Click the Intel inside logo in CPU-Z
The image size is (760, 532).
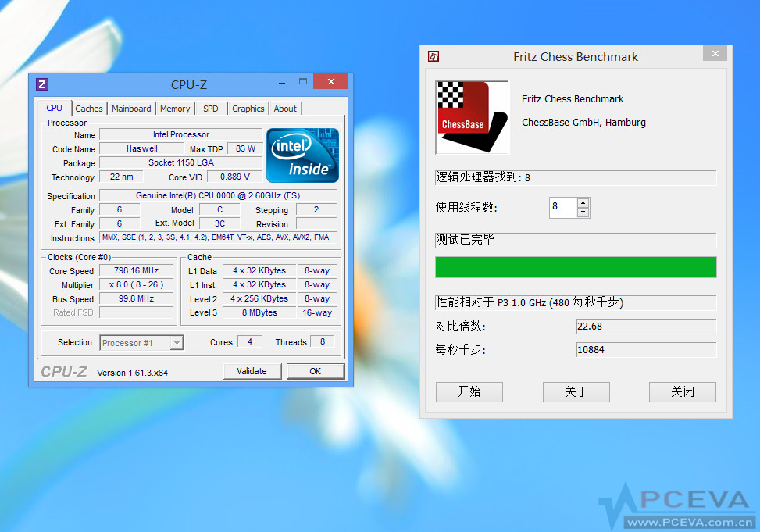click(302, 155)
